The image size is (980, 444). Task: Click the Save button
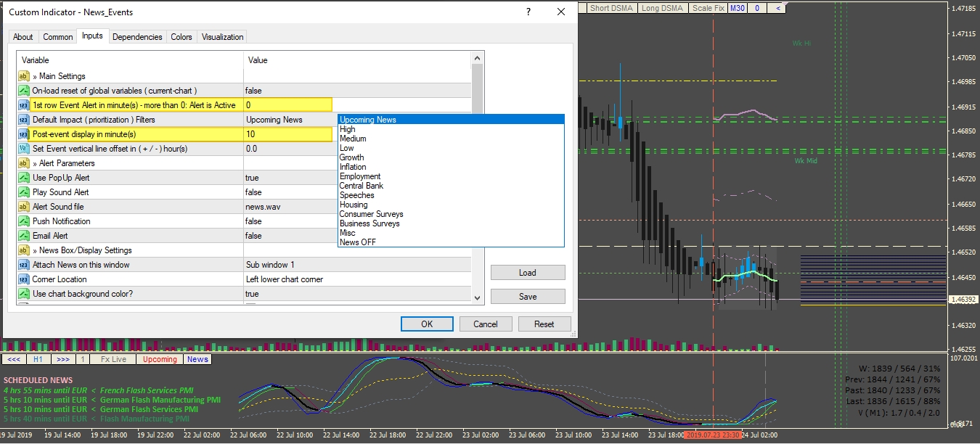528,296
